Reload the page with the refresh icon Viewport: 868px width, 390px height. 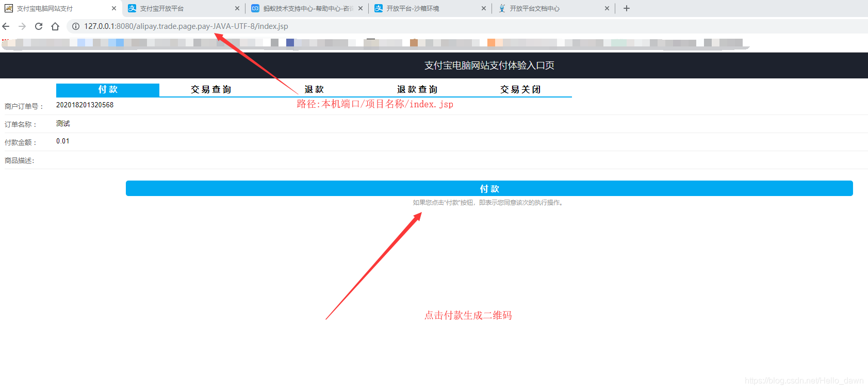(x=39, y=26)
